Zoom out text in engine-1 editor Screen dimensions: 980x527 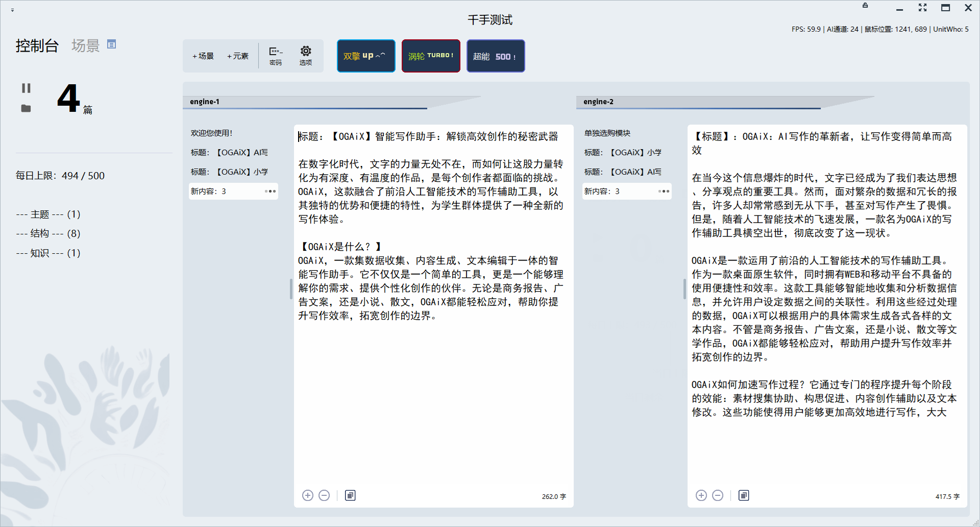(x=324, y=495)
